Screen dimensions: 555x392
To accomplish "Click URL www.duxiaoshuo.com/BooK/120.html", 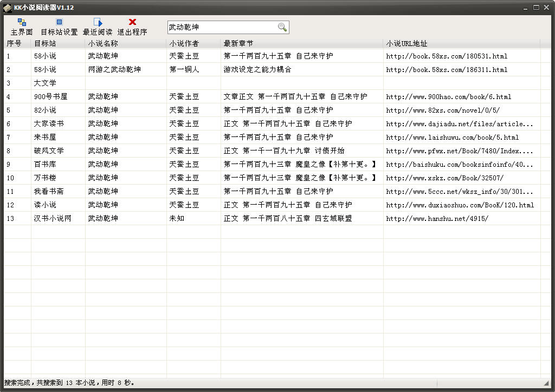I will click(460, 205).
